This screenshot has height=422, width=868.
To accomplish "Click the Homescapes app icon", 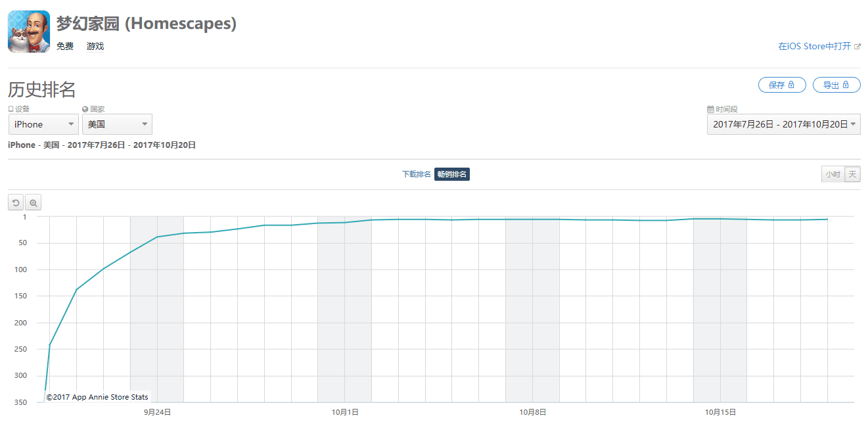I will tap(29, 32).
